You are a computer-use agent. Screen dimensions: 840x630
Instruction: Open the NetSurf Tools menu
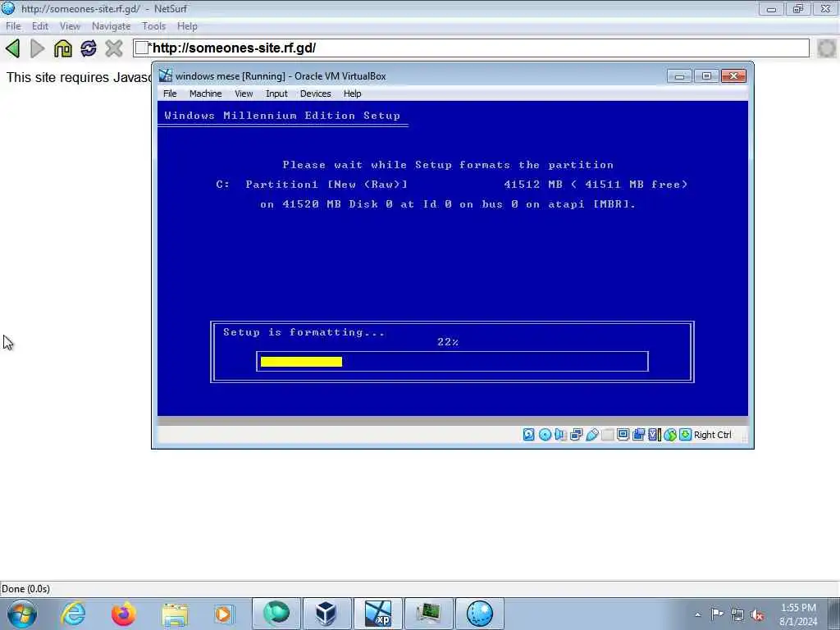(153, 26)
